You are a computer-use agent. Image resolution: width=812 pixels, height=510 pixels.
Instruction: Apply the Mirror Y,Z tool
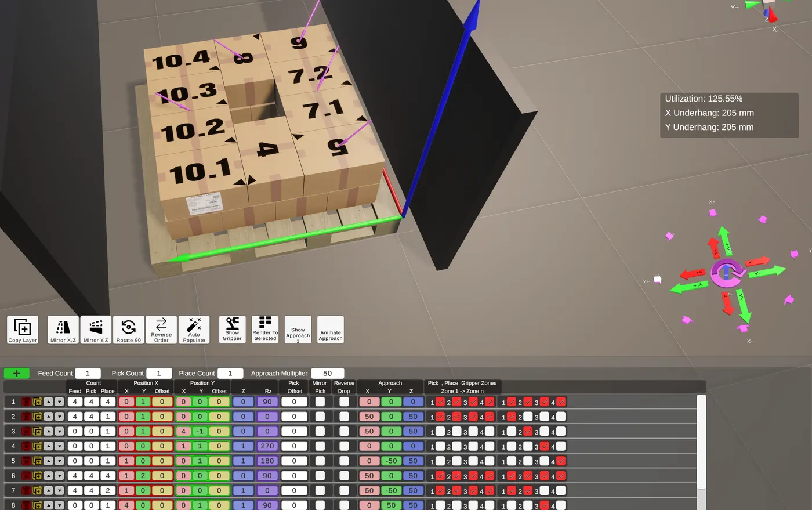point(96,330)
